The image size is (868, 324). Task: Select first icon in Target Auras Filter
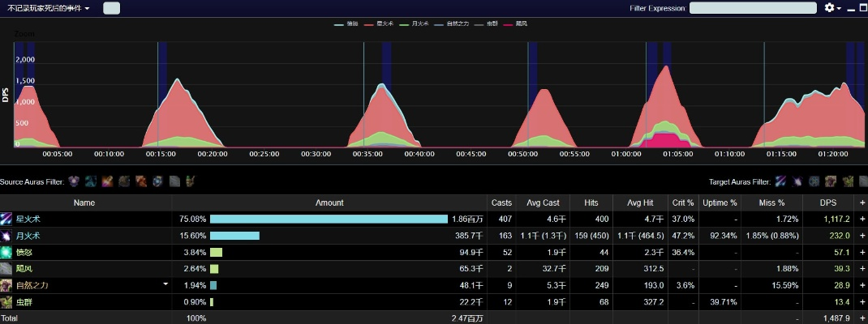tap(780, 181)
